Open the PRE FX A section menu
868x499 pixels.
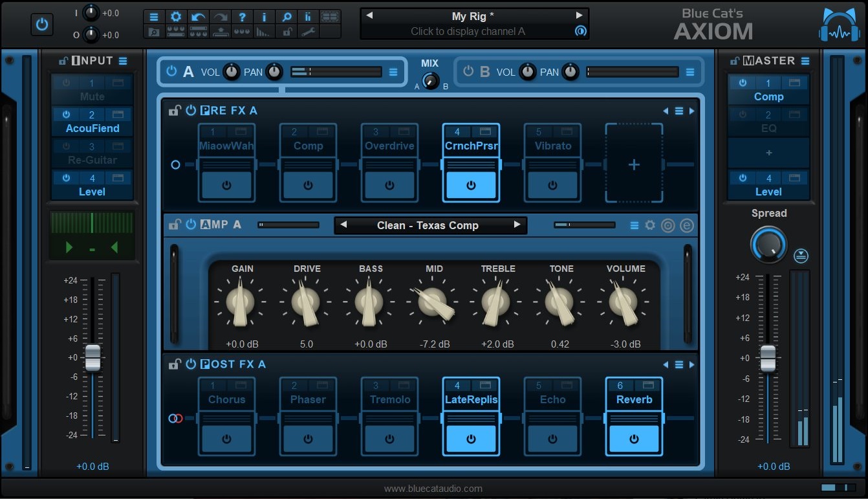point(679,111)
